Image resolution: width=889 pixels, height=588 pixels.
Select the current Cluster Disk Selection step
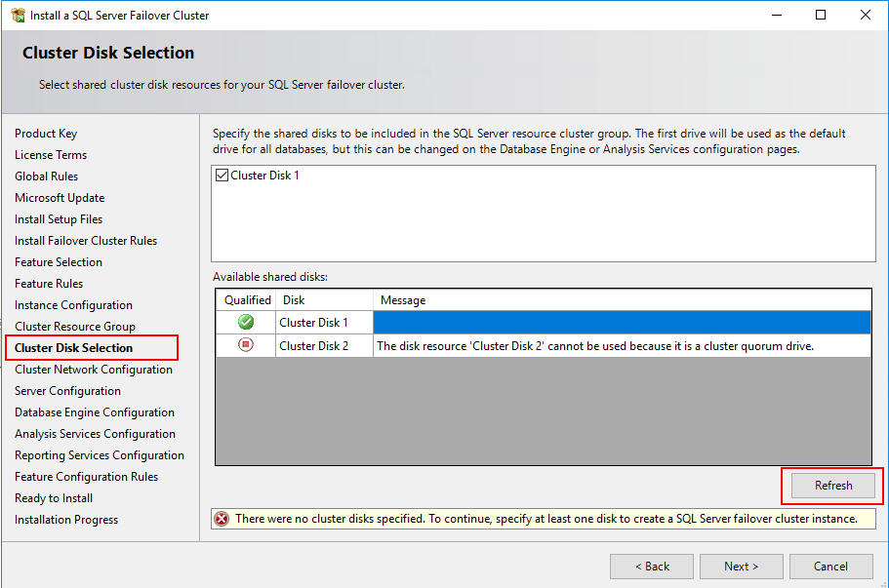click(74, 348)
